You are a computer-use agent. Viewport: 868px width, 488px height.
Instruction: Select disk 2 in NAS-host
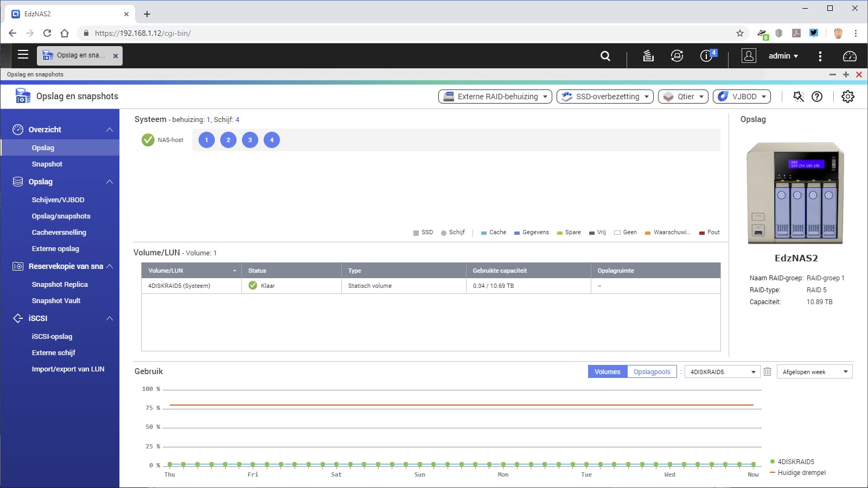228,140
